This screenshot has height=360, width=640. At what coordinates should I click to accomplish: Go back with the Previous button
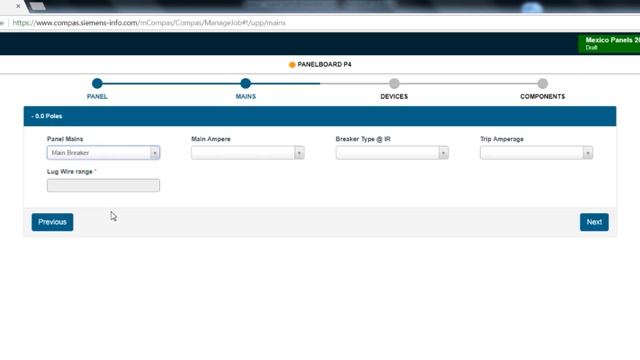(x=52, y=222)
